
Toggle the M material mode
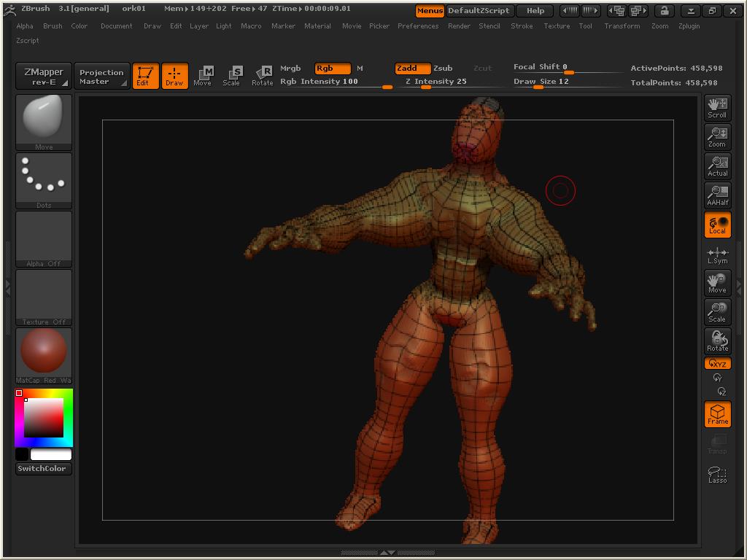[x=360, y=69]
